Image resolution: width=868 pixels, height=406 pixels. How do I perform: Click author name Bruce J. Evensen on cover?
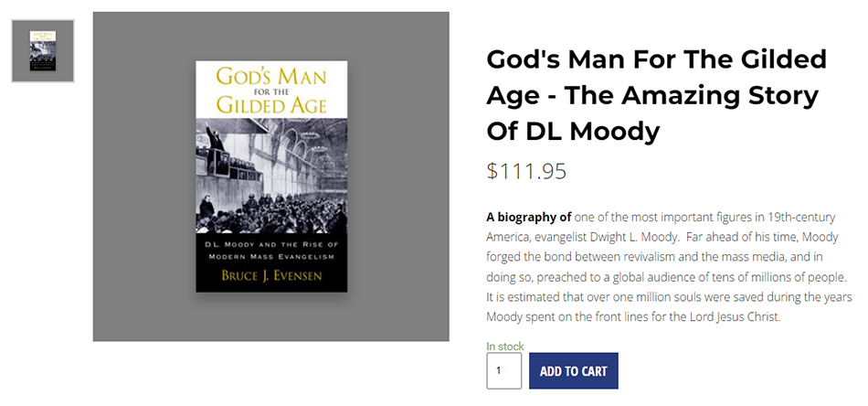tap(271, 275)
